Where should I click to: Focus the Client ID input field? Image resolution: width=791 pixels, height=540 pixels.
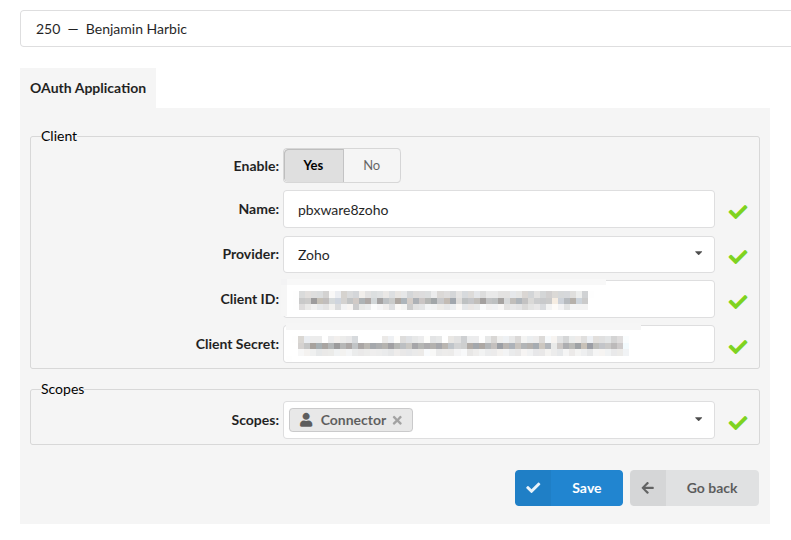coord(499,299)
